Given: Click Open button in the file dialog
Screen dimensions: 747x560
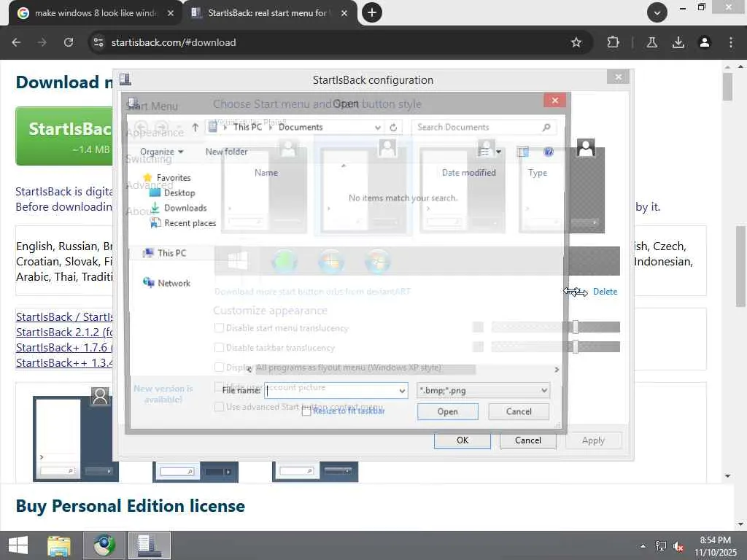Looking at the screenshot, I should click(448, 412).
